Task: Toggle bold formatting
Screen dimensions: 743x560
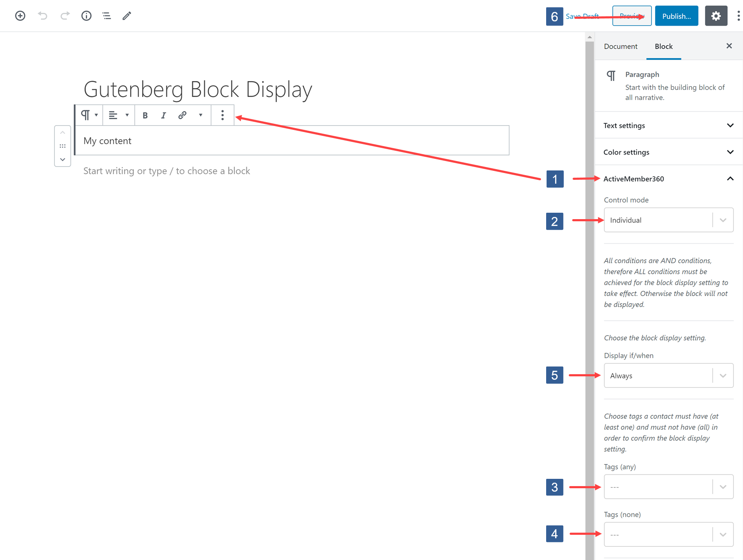Action: (145, 115)
